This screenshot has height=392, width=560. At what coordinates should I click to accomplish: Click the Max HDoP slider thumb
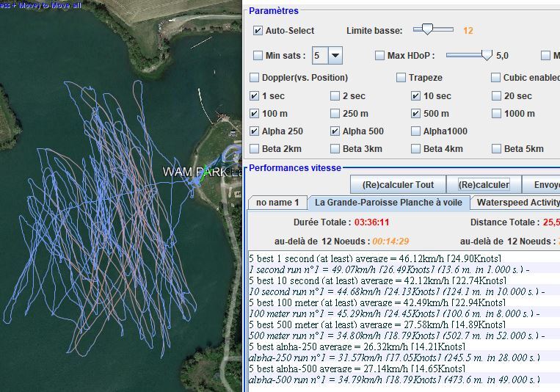486,55
